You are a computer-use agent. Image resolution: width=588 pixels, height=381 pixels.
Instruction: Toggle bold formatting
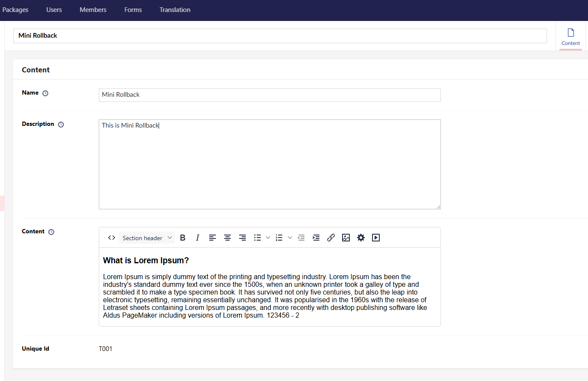(183, 238)
